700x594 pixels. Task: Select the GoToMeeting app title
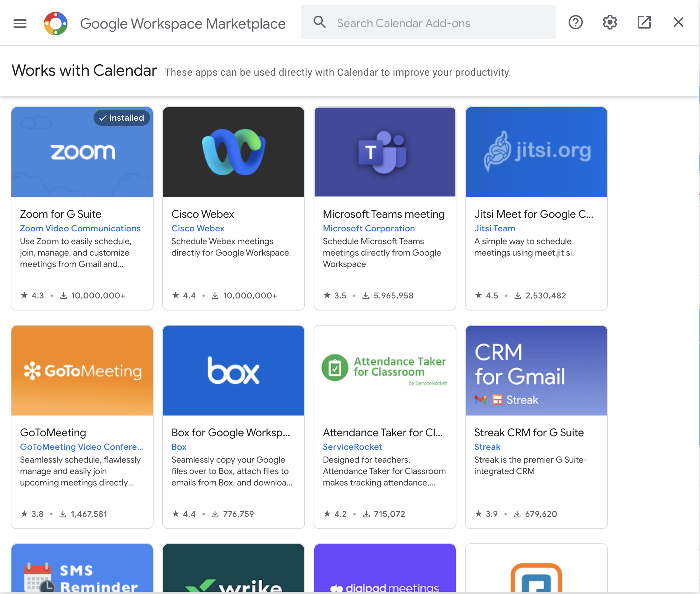[53, 433]
